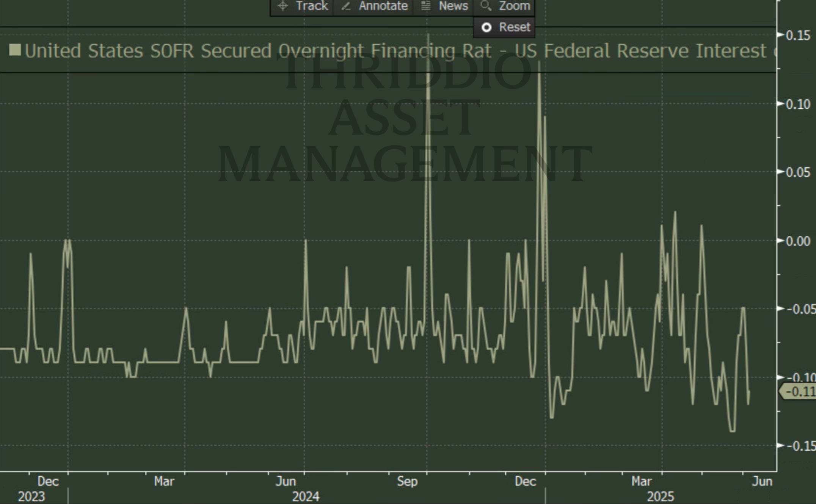The width and height of the screenshot is (816, 504).
Task: Click the 2023 year label
Action: 31,496
